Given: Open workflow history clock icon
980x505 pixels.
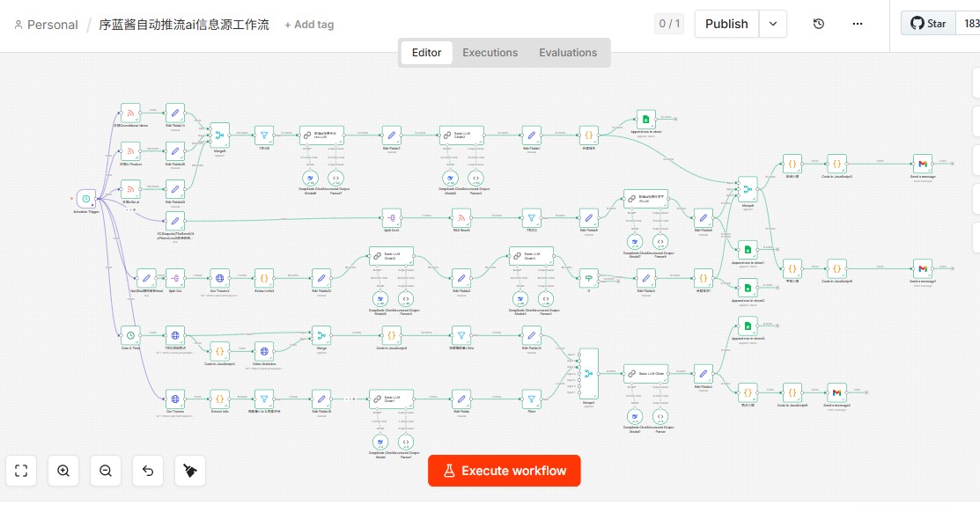Looking at the screenshot, I should pos(819,24).
